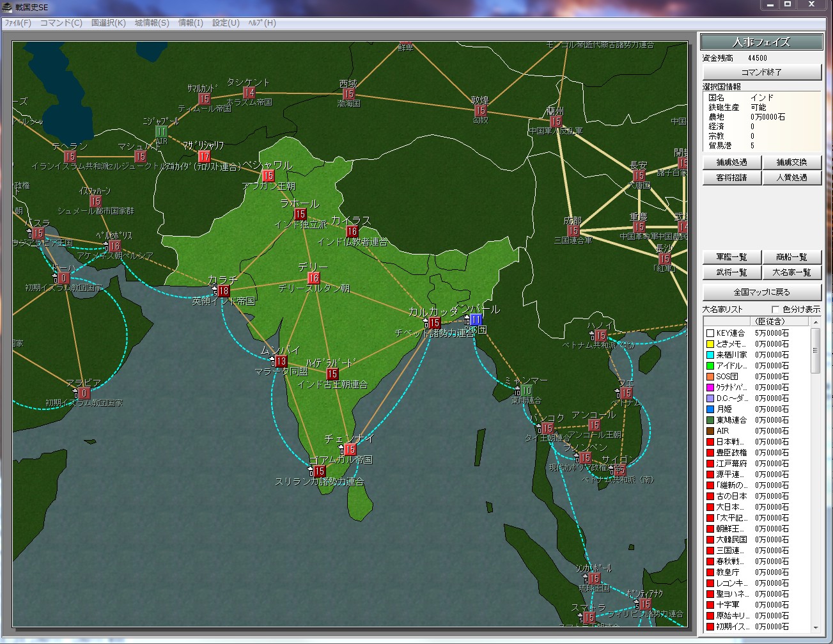833x644 pixels.
Task: Enable the 色分け表示 checkbox
Action: tap(775, 310)
